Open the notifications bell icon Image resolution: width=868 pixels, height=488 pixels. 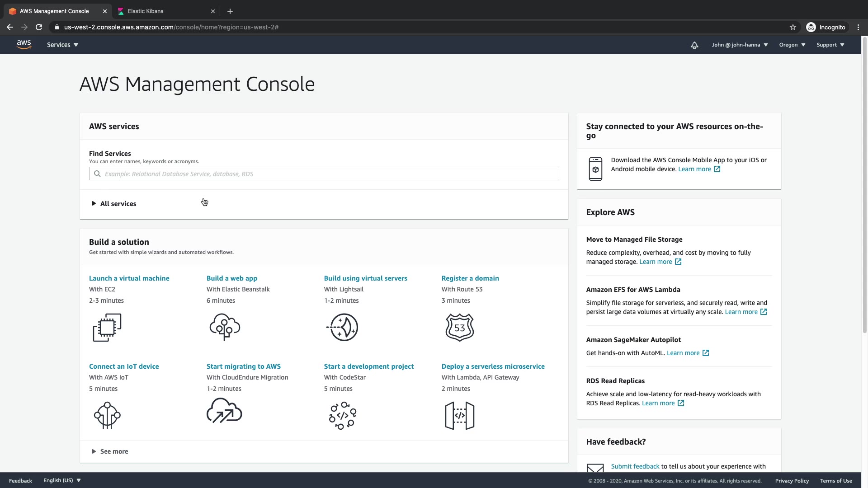tap(694, 45)
